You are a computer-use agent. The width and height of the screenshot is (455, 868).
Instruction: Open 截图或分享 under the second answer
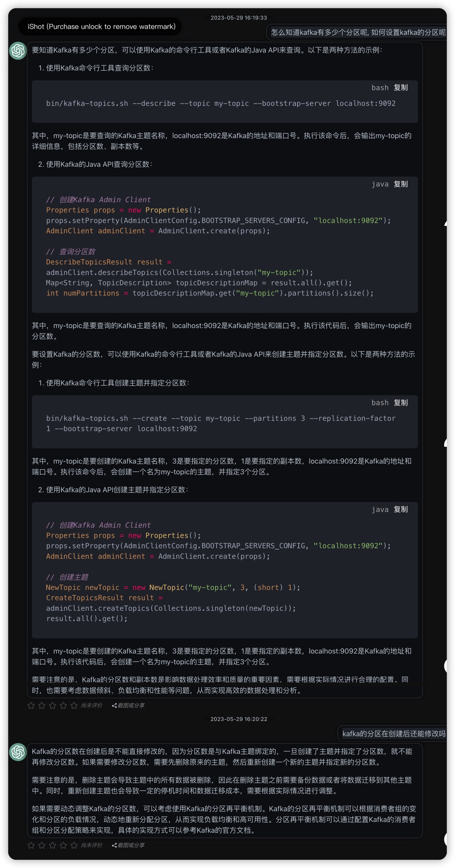pyautogui.click(x=129, y=845)
